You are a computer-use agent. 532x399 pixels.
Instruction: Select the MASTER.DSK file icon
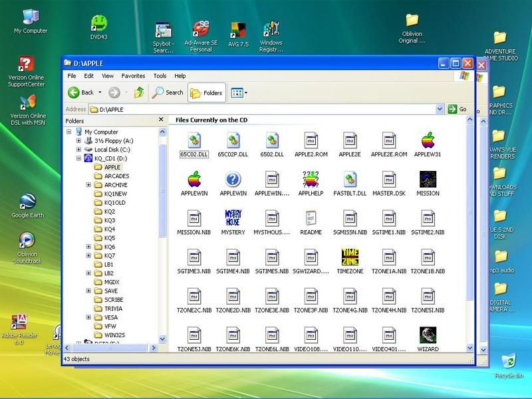(389, 179)
